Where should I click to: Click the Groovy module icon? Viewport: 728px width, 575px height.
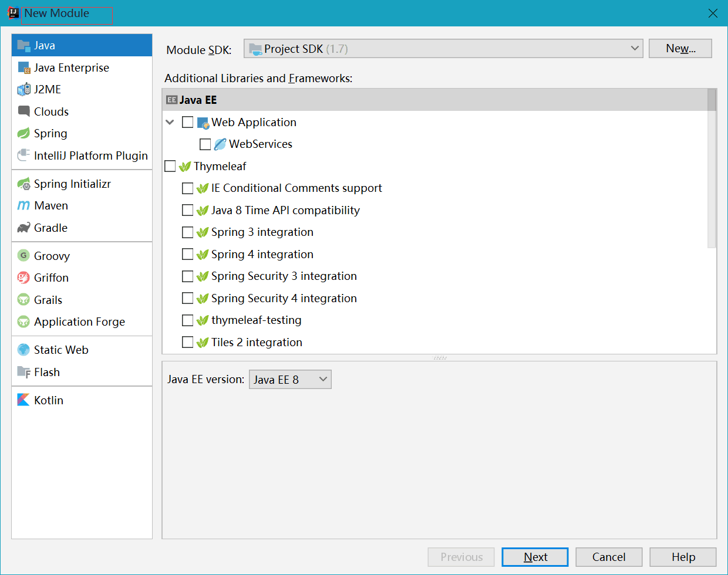23,256
